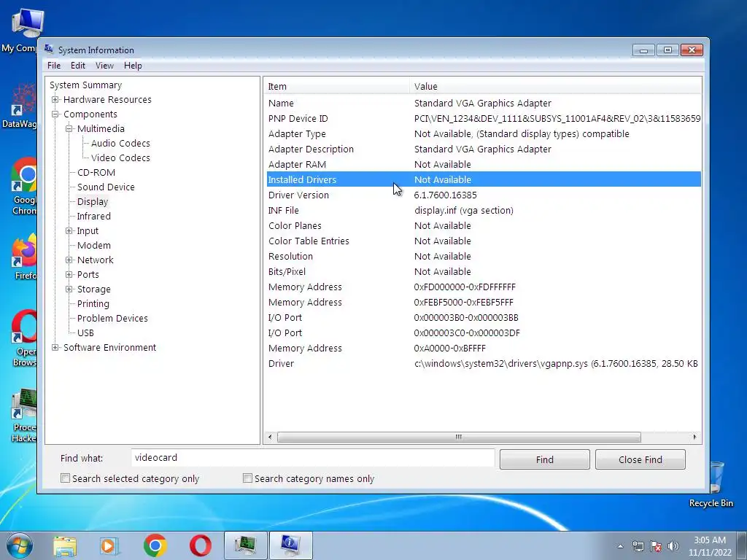The width and height of the screenshot is (747, 560).
Task: Open the Edit menu
Action: coord(77,66)
